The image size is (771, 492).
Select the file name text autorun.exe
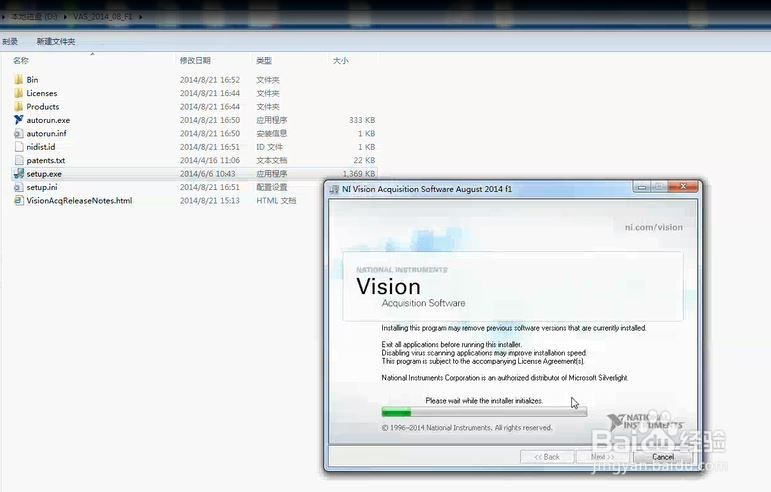point(48,120)
